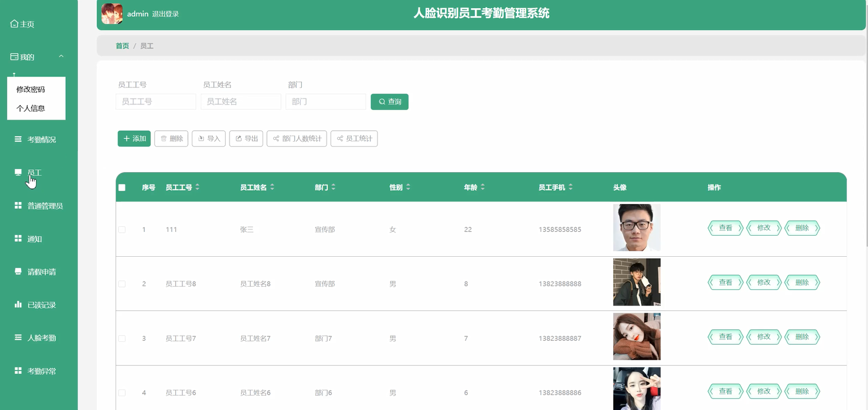Screen dimensions: 868x410
Task: Sort table by 性别 column arrows
Action: (408, 187)
